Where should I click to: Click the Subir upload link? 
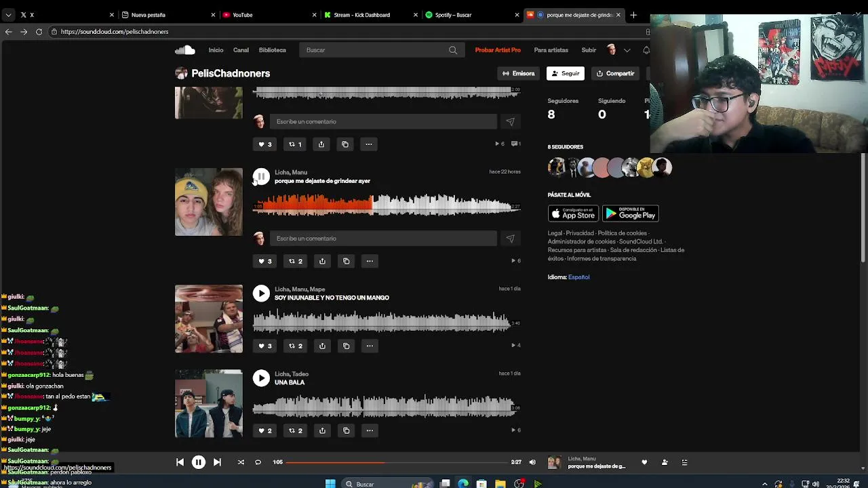589,50
